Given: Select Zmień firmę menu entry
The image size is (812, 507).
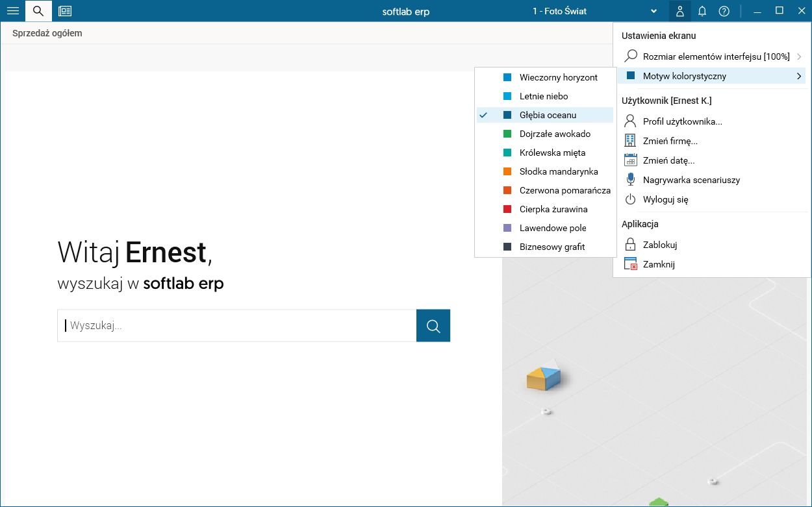Looking at the screenshot, I should click(x=712, y=141).
